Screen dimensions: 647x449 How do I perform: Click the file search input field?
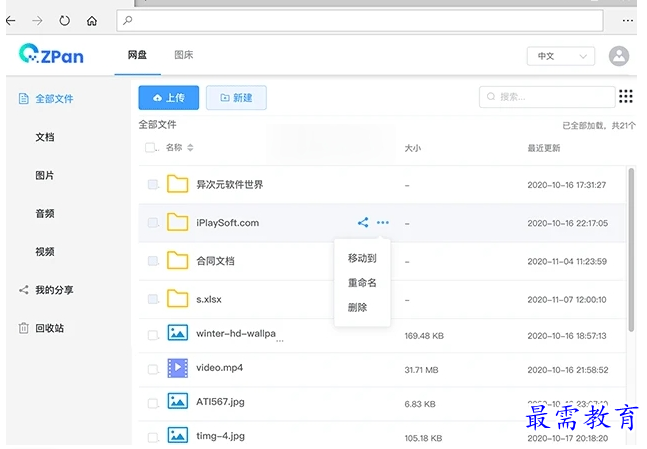click(548, 97)
